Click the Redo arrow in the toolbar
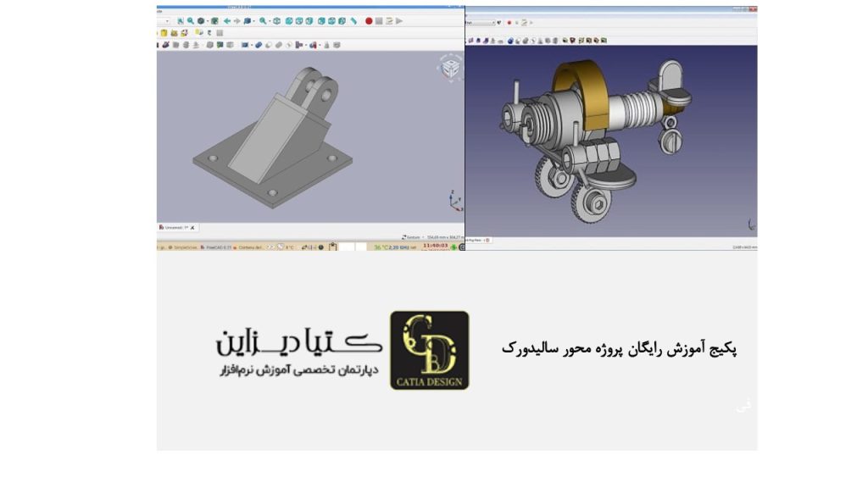The image size is (868, 488). (x=236, y=21)
